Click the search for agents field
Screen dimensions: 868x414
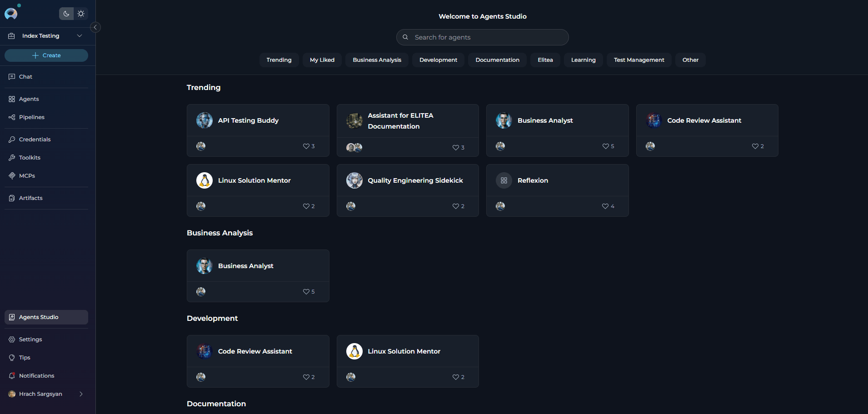coord(482,37)
